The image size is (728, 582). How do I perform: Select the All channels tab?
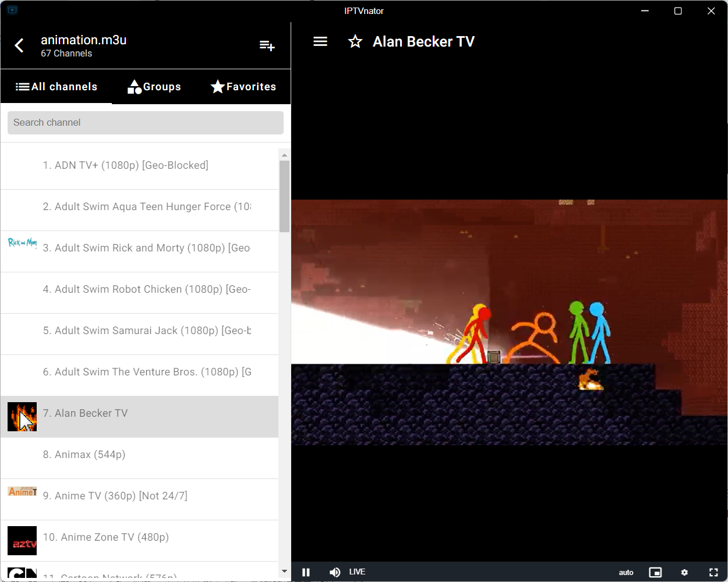[x=56, y=87]
